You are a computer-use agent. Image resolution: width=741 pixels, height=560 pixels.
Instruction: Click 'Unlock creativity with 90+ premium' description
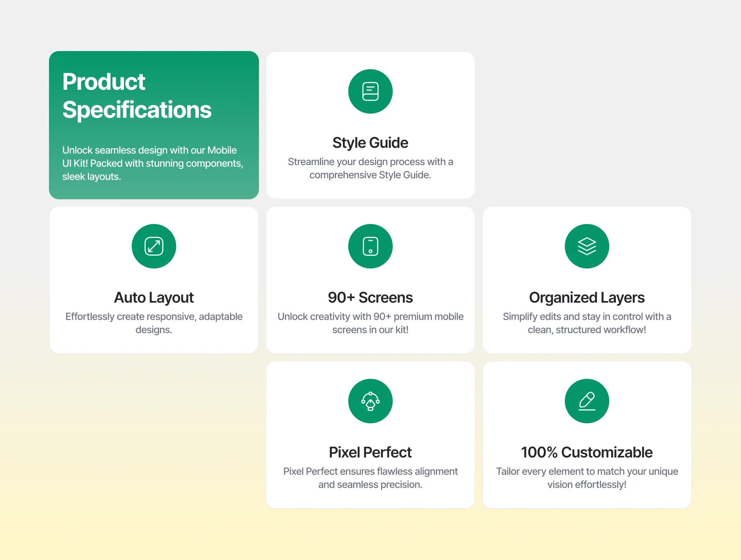[x=370, y=323]
